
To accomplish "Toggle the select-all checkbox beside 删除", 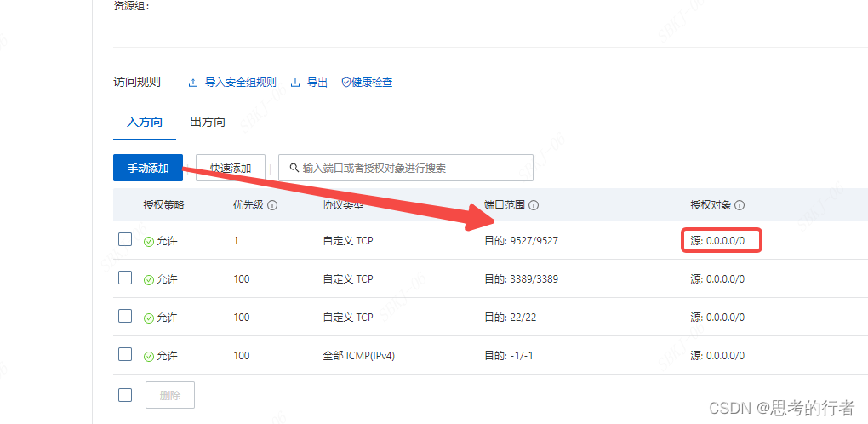I will coord(125,395).
